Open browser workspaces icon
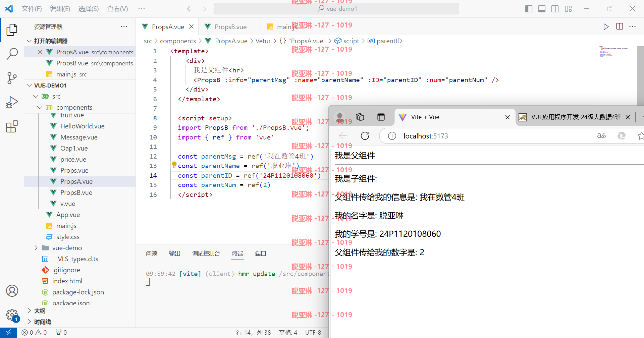The width and height of the screenshot is (644, 338). (360, 117)
